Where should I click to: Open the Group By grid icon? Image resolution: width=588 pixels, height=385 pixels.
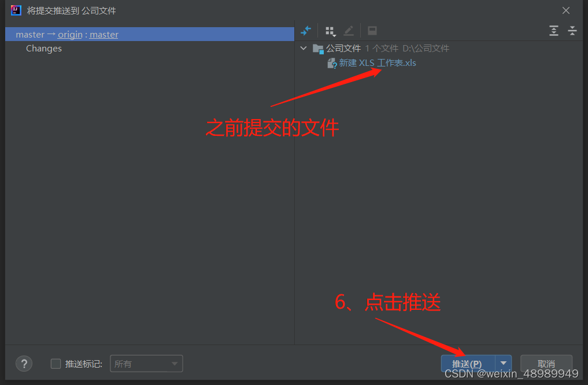click(330, 31)
